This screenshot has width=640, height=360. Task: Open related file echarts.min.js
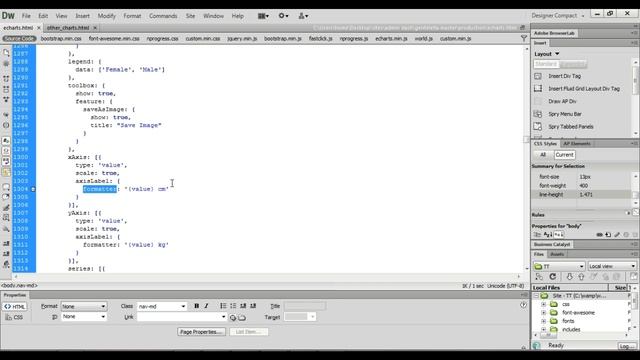[x=391, y=38]
